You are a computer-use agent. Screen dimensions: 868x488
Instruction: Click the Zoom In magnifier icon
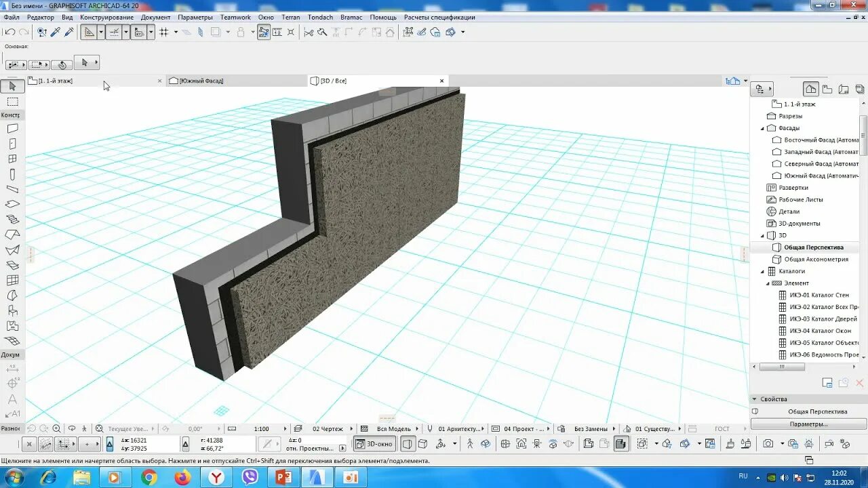[56, 428]
